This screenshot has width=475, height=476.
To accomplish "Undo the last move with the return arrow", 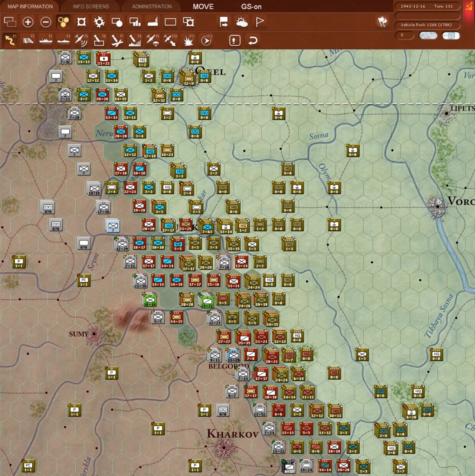I will pyautogui.click(x=253, y=40).
